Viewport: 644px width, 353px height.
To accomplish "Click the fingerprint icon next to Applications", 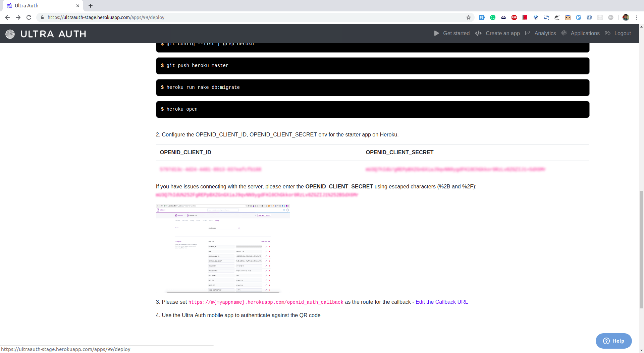I will [564, 33].
